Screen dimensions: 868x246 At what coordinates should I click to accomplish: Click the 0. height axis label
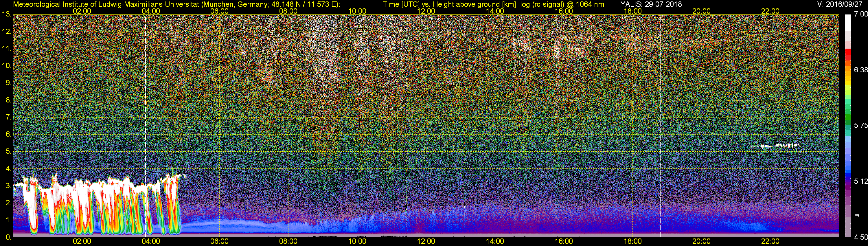pyautogui.click(x=8, y=237)
